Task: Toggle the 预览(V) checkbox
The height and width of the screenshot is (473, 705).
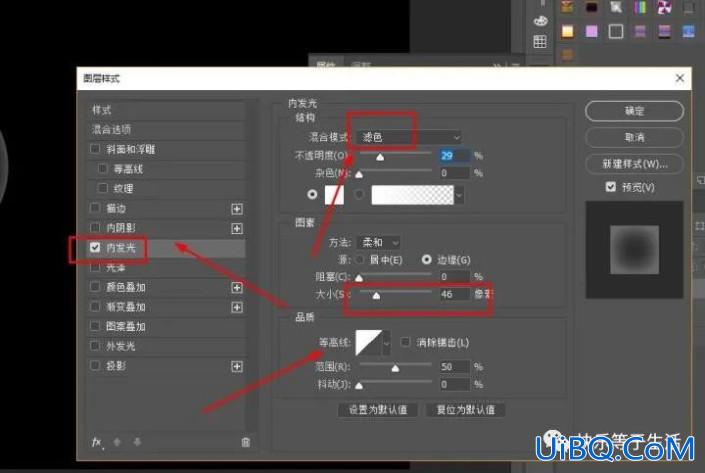Action: pos(611,187)
